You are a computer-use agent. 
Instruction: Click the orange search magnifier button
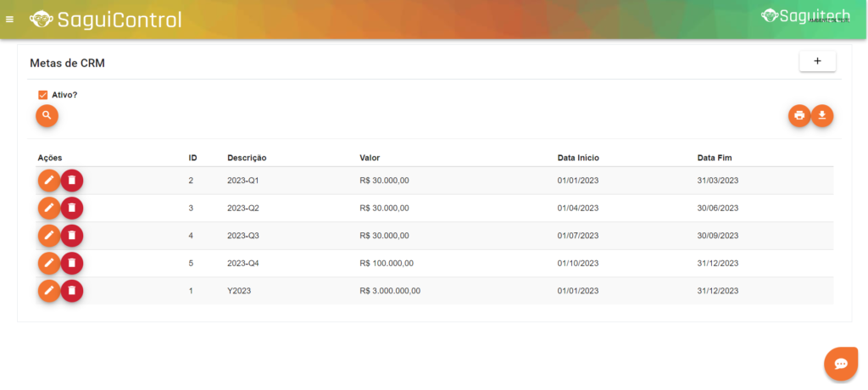point(47,115)
